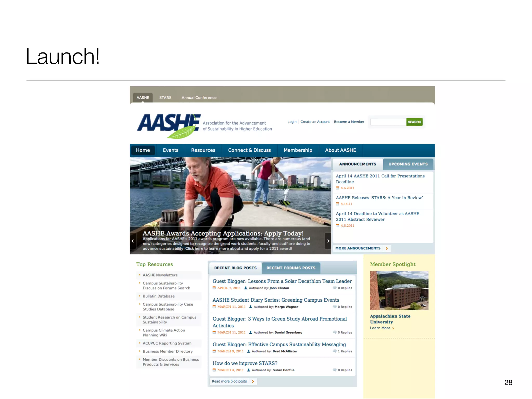The width and height of the screenshot is (532, 399).
Task: Advance to the next slideshow image
Action: coord(328,241)
